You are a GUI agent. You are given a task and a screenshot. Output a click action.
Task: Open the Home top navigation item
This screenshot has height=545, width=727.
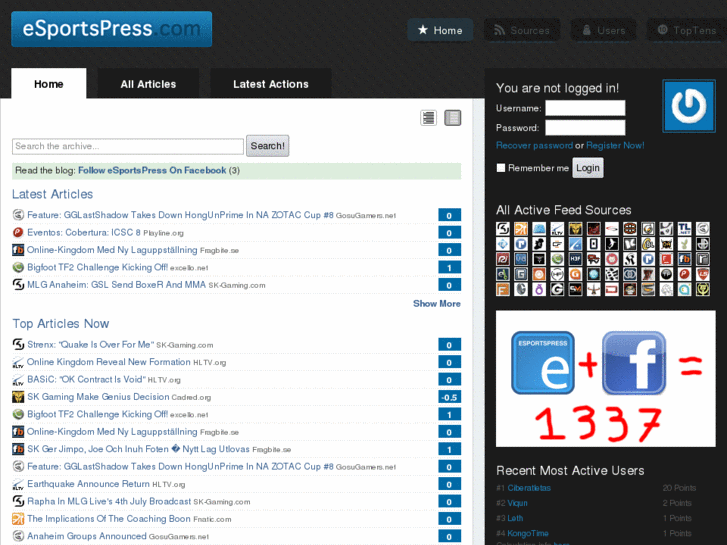pyautogui.click(x=440, y=30)
